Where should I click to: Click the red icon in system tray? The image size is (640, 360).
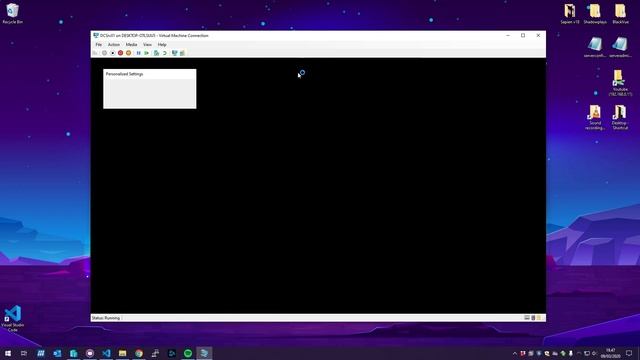click(x=522, y=353)
